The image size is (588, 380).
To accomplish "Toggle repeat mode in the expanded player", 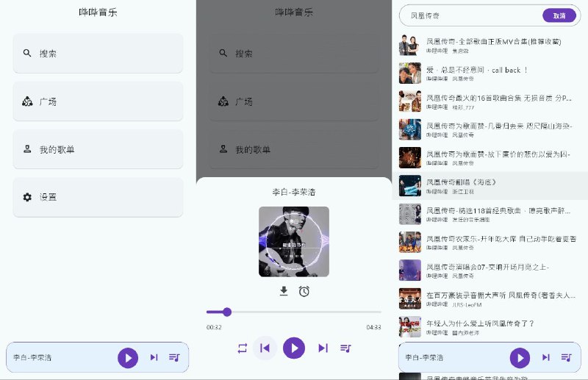I will coord(243,348).
